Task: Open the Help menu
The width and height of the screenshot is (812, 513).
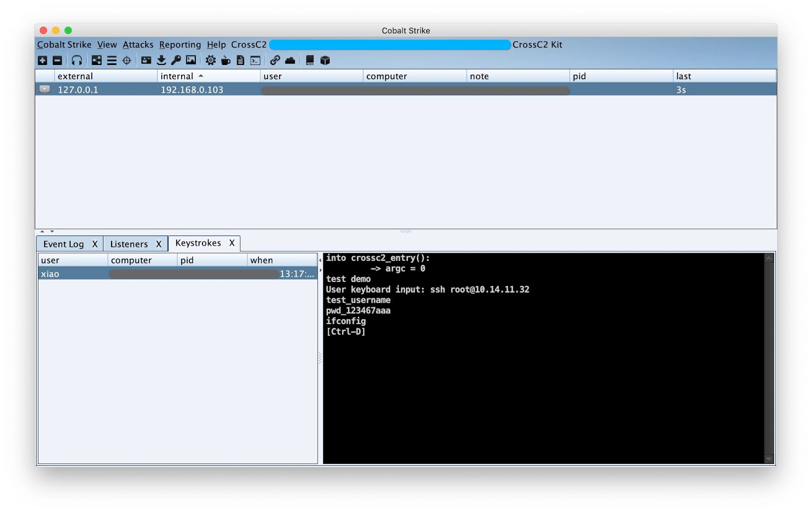Action: [216, 45]
